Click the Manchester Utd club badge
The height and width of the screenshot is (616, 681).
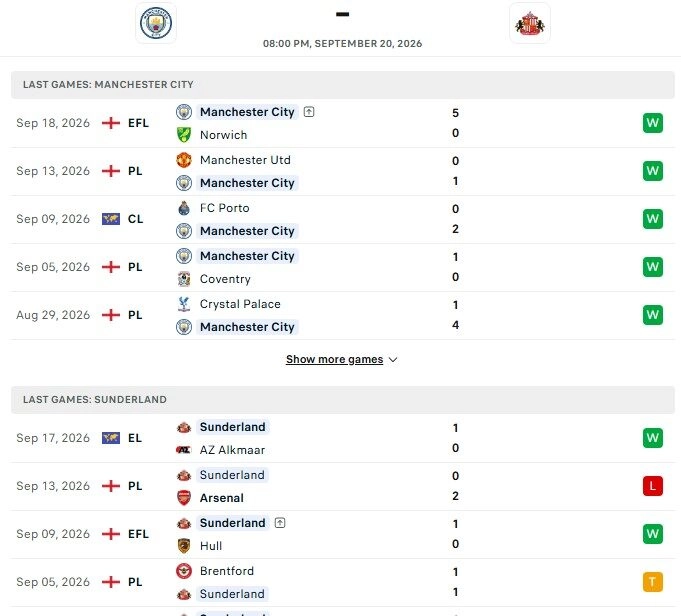184,160
